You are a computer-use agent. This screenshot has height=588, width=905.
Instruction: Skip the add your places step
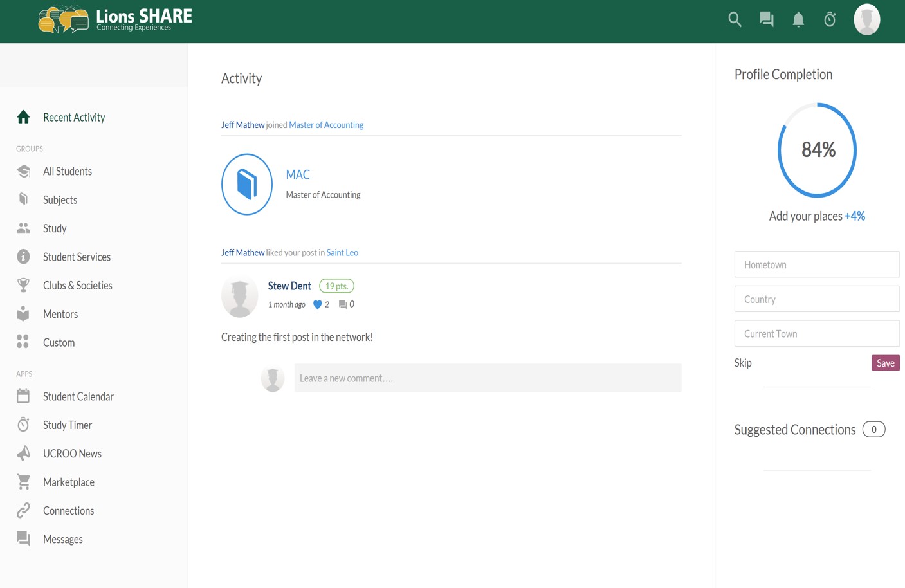[743, 363]
